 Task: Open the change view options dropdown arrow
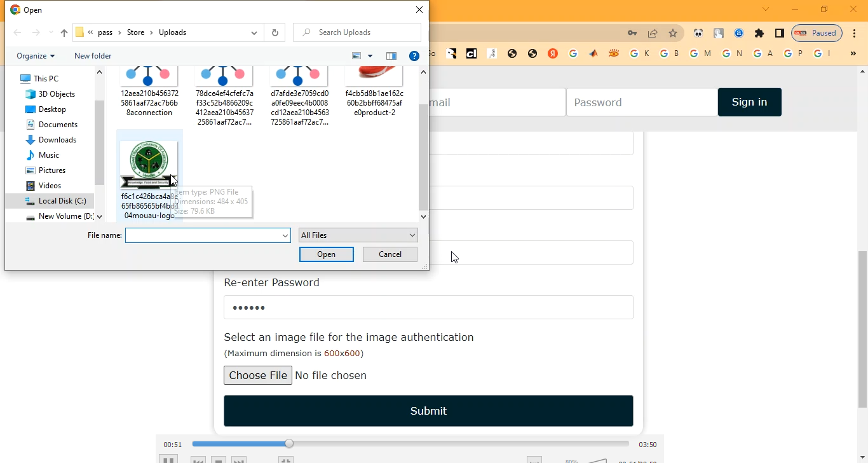click(370, 56)
